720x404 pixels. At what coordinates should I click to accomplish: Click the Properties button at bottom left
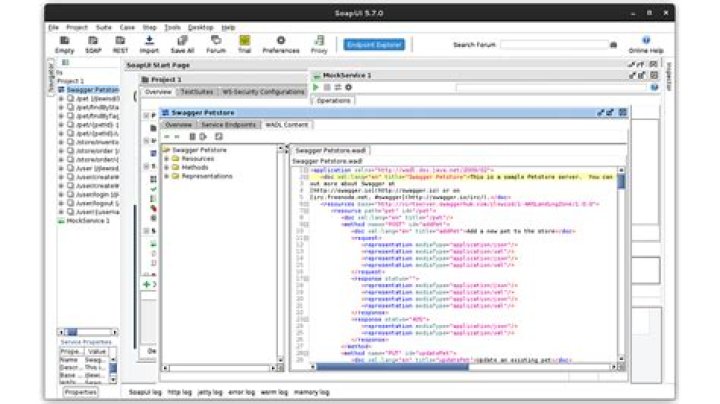coord(81,392)
